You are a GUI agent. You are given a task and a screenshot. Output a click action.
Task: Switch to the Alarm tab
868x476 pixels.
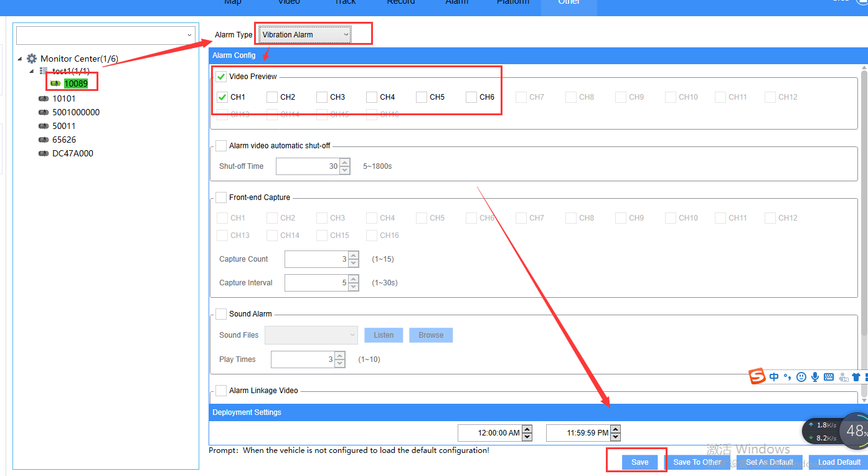point(456,3)
